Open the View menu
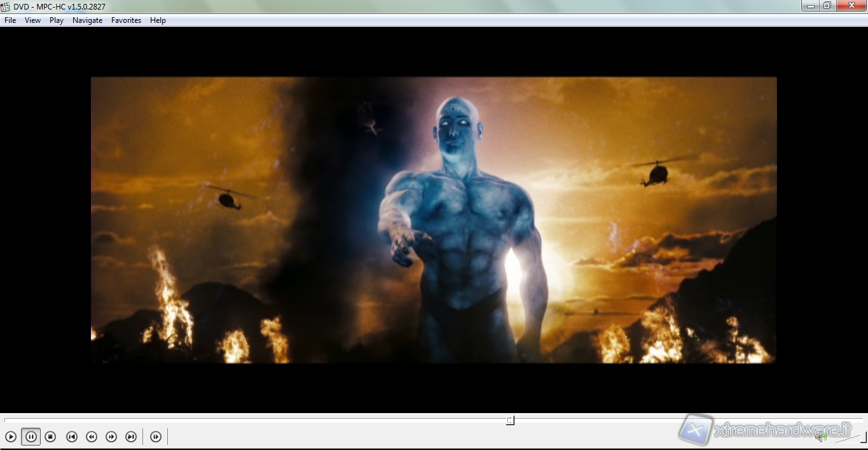The image size is (868, 450). (32, 20)
